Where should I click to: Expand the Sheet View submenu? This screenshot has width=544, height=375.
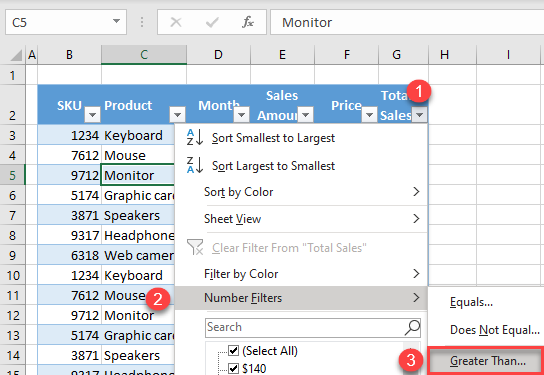301,219
